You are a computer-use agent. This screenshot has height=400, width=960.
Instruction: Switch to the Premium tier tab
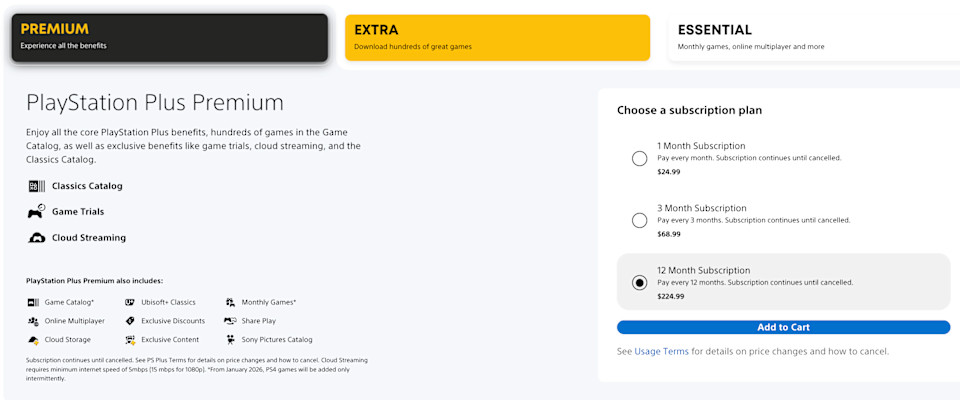[170, 37]
